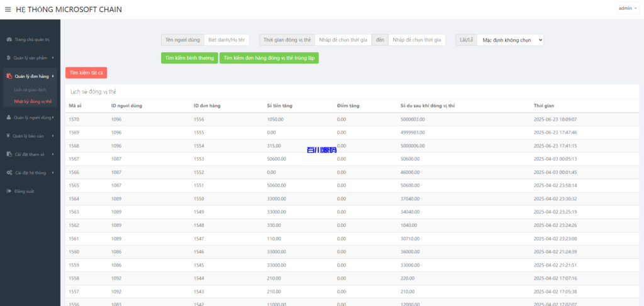Click the dashboard icon beside Trang chủ quản trị
644x306 pixels.
9,40
